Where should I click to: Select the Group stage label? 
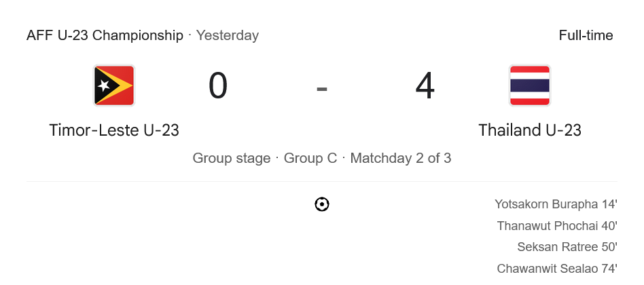click(232, 158)
